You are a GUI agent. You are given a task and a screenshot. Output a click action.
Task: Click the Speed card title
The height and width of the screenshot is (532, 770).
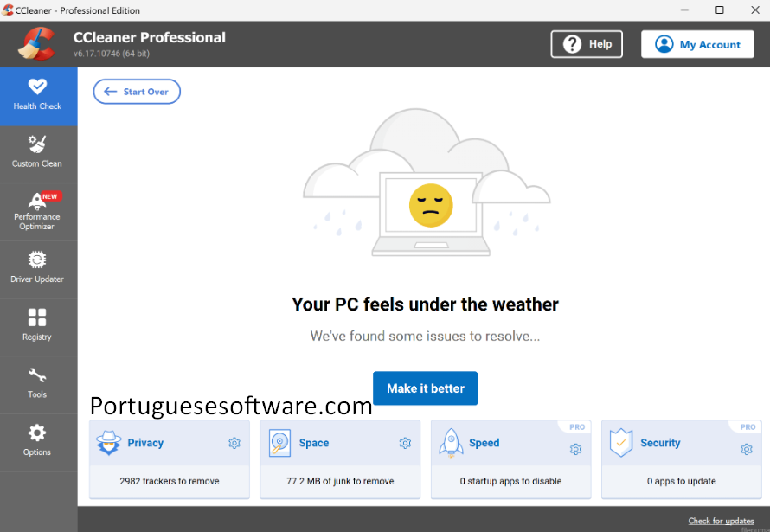(484, 443)
